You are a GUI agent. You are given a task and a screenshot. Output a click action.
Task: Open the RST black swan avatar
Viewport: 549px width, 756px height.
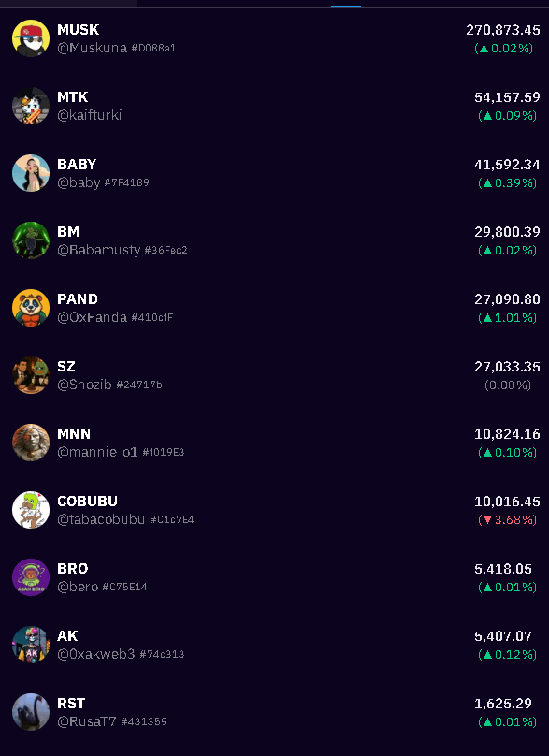pos(31,712)
